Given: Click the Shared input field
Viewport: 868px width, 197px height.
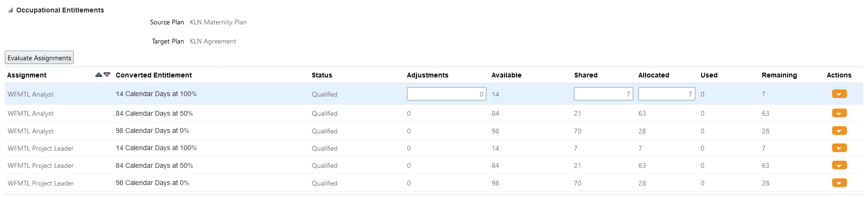Looking at the screenshot, I should [603, 94].
